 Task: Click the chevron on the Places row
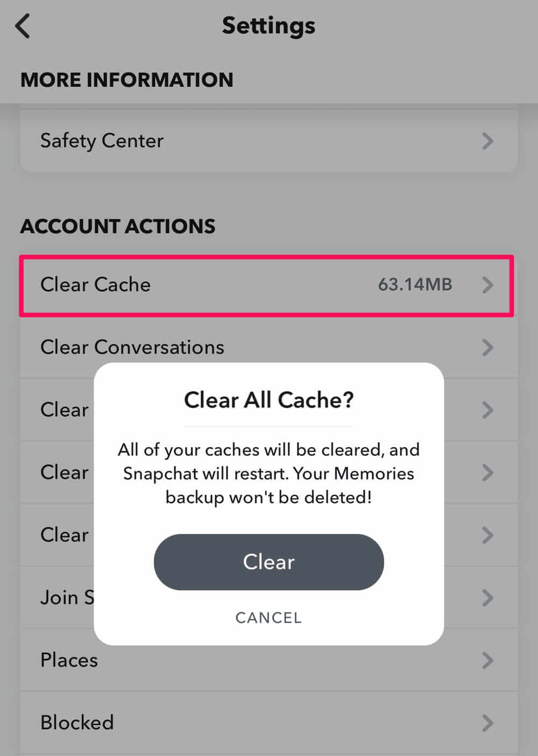[487, 660]
